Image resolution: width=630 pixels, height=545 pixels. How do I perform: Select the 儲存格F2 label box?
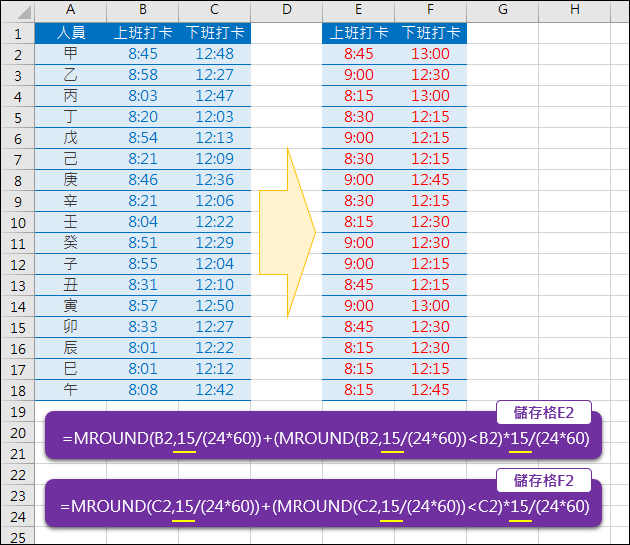544,480
